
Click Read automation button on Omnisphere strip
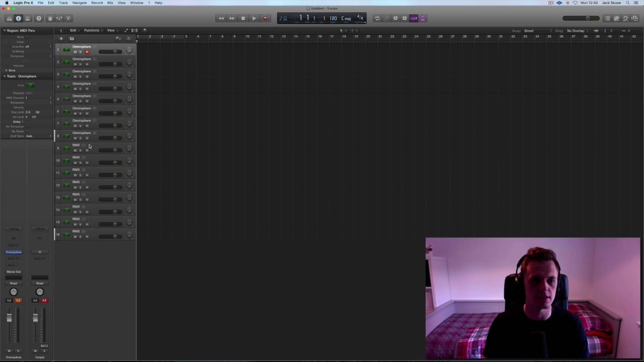coord(14,283)
